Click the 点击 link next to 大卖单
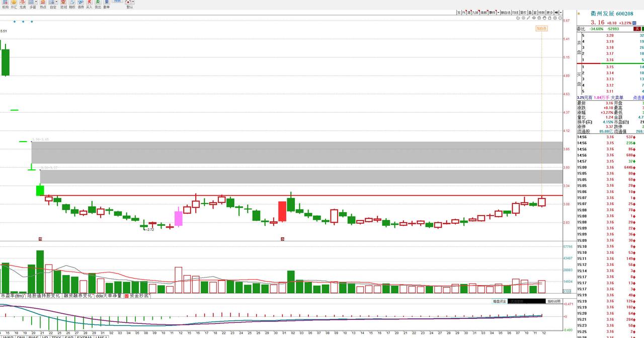The width and height of the screenshot is (644, 338). (638, 97)
